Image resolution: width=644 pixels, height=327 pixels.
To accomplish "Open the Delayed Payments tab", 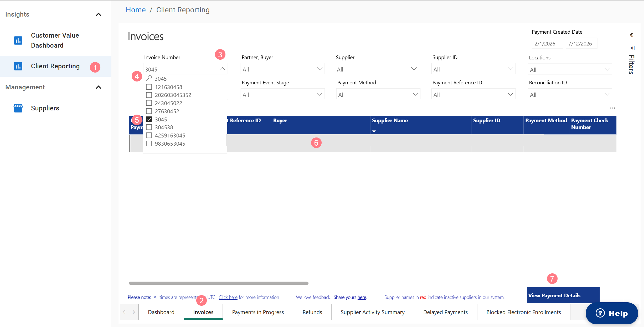I will coord(445,312).
